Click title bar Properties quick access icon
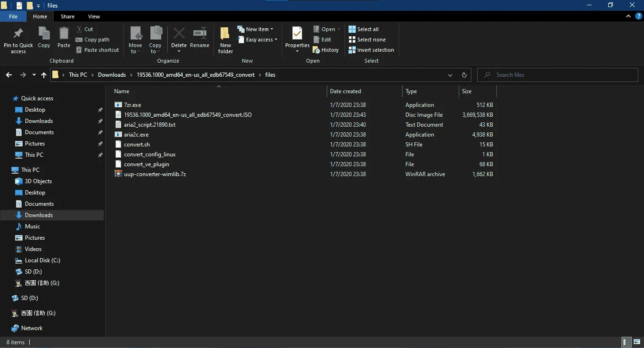The height and width of the screenshot is (348, 644). [19, 6]
